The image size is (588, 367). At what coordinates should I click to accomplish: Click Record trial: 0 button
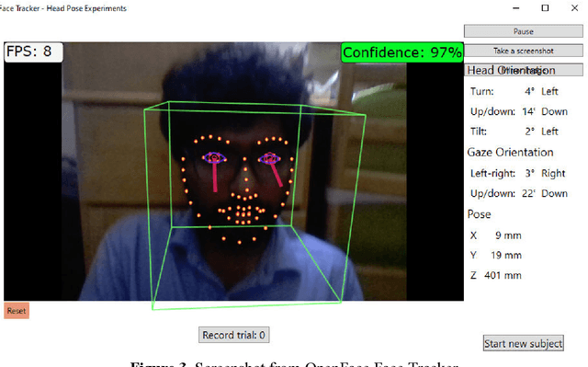233,335
